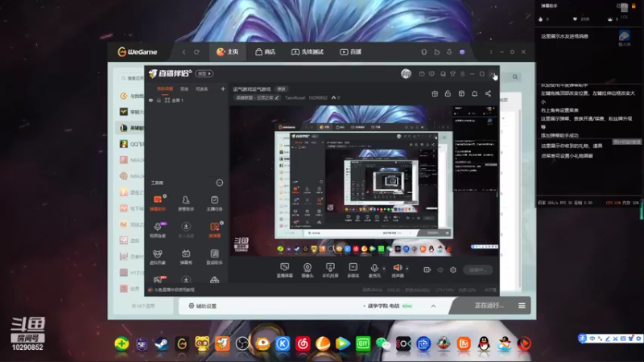Select the 全屏 1 source row
Screen dimensions: 644x362
tap(186, 100)
